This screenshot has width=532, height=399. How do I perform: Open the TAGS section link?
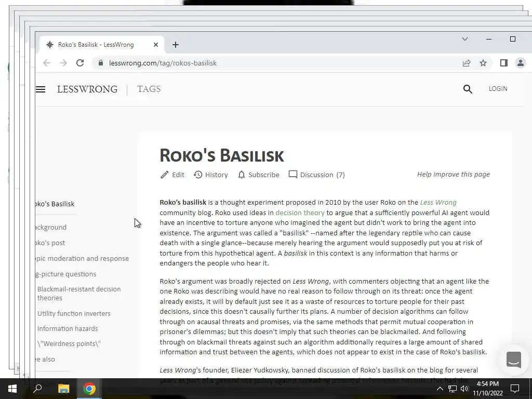click(x=149, y=89)
